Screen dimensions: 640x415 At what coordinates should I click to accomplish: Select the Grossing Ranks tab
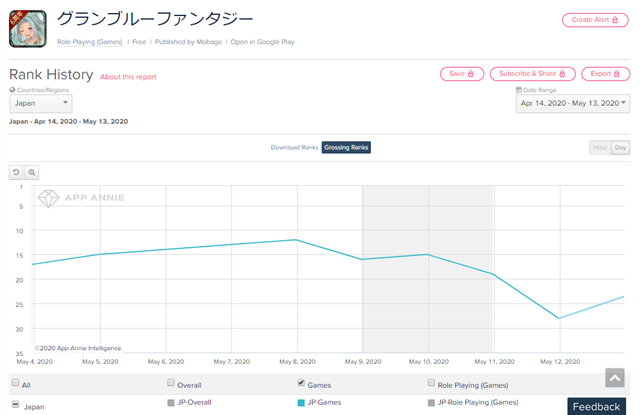click(x=346, y=147)
